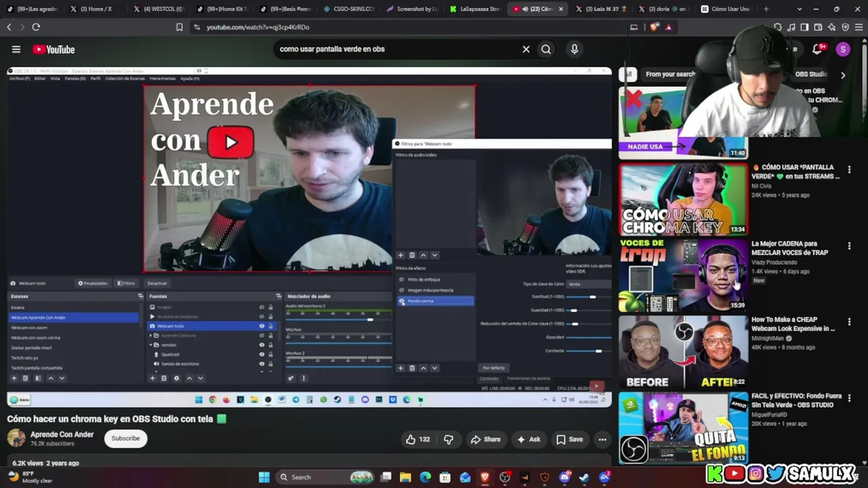Like the chroma key video

click(418, 439)
